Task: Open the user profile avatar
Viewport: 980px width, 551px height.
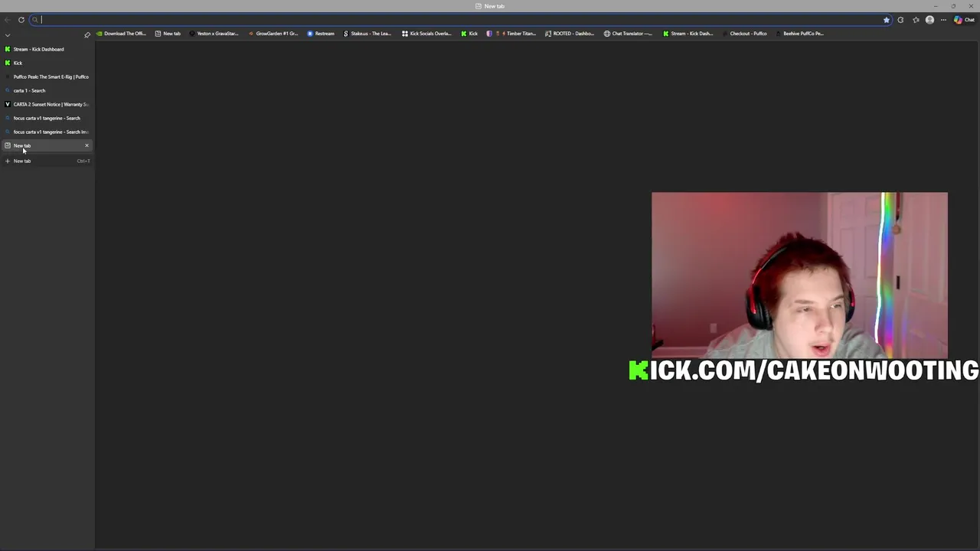Action: coord(929,20)
